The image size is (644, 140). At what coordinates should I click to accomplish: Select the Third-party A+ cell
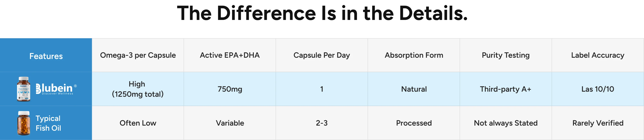click(x=506, y=89)
